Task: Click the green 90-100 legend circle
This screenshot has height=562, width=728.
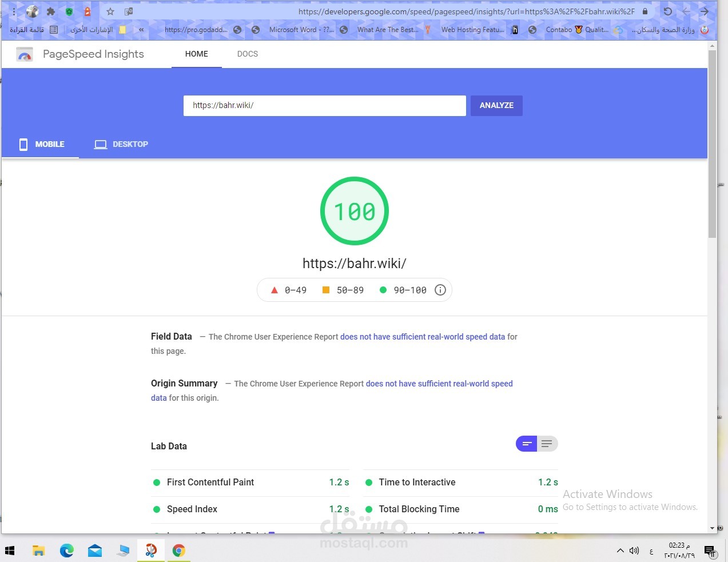Action: coord(383,290)
